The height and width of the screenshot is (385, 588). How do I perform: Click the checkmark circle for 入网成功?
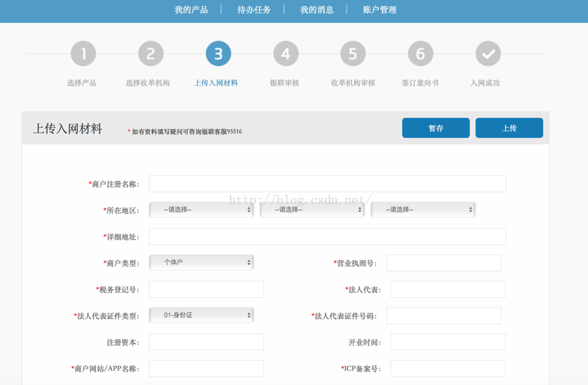coord(487,54)
